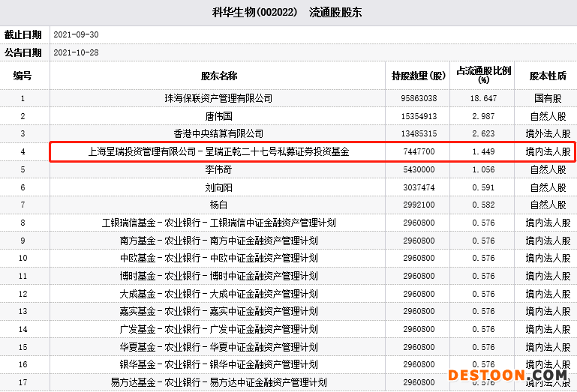Image resolution: width=577 pixels, height=392 pixels.
Task: Click the 占流通股比例(%) column header
Action: coord(483,74)
